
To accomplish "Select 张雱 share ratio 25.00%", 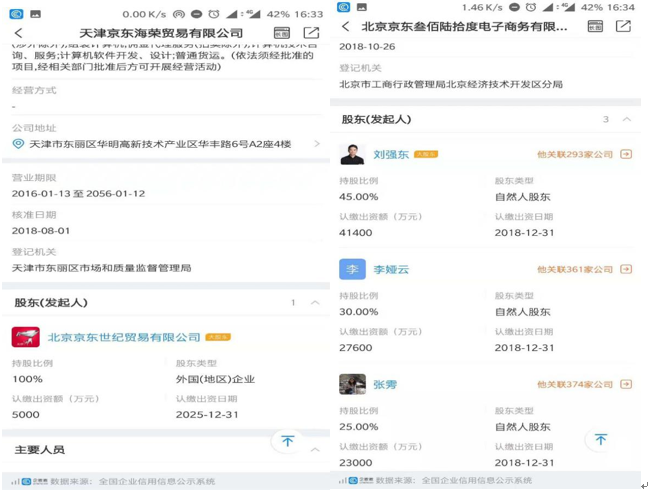I will coord(358,427).
